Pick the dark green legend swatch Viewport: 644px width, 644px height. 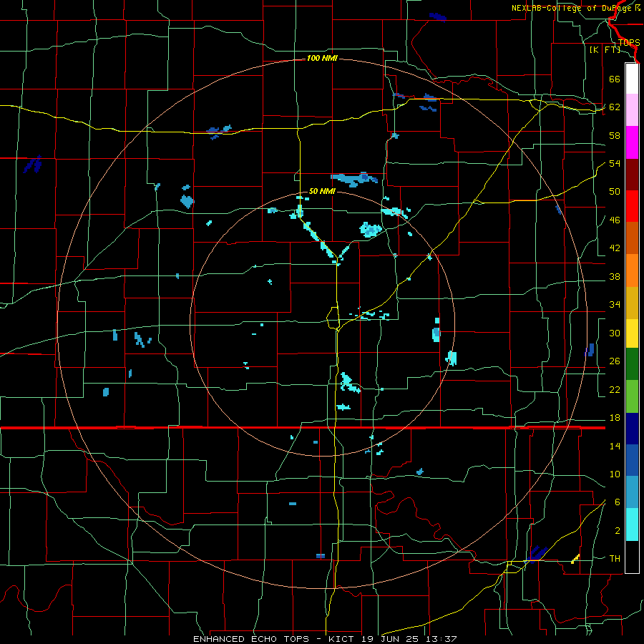(x=632, y=364)
